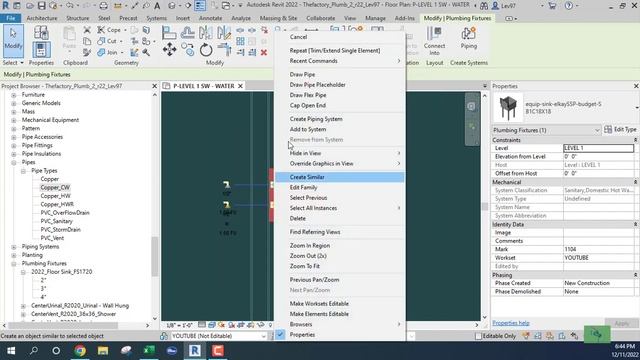Open File Explorer from the taskbar
Screen dimensions: 640x360
[x=103, y=350]
